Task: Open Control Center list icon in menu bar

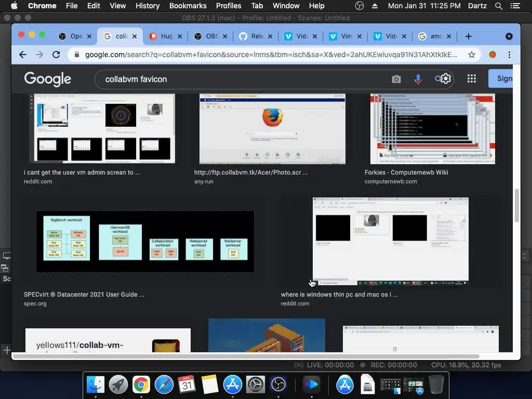Action: (515, 6)
